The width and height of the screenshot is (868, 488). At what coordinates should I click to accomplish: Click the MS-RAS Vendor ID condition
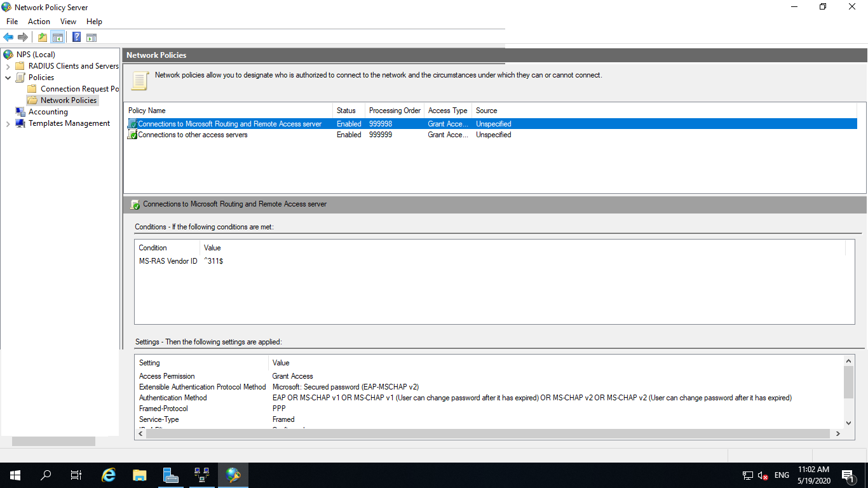[168, 261]
